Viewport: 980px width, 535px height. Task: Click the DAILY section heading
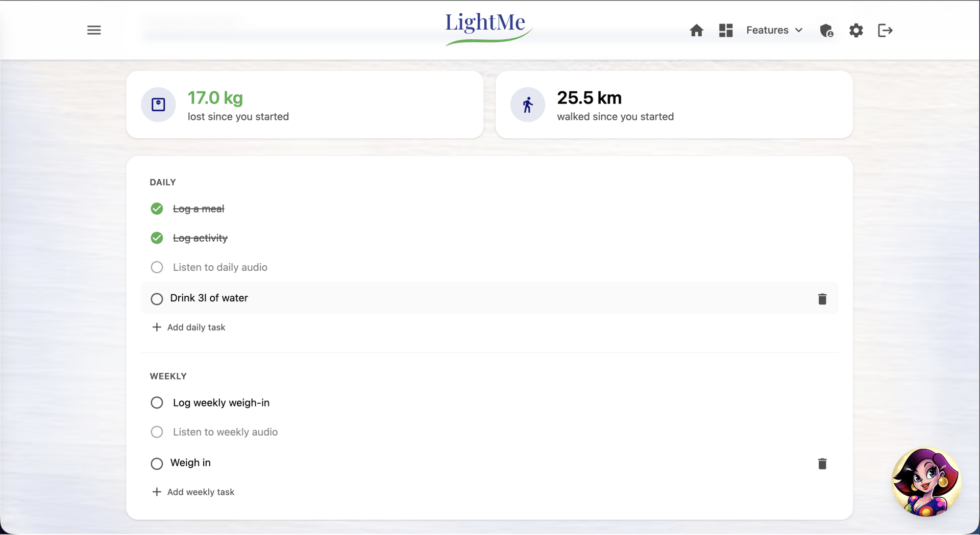pos(163,182)
